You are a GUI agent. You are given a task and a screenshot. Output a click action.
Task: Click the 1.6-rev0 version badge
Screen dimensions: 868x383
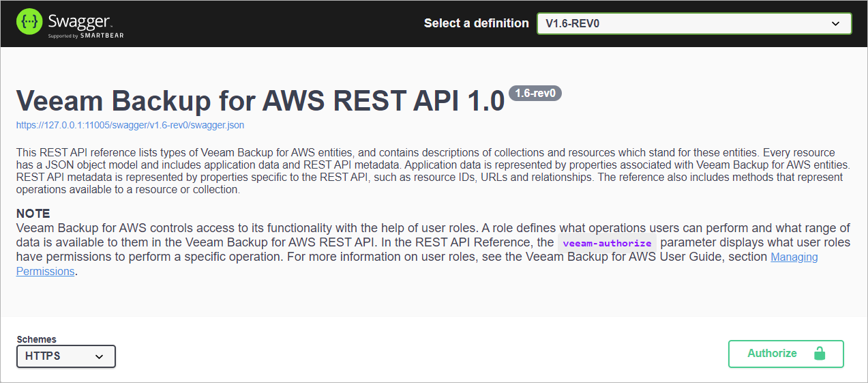coord(535,94)
